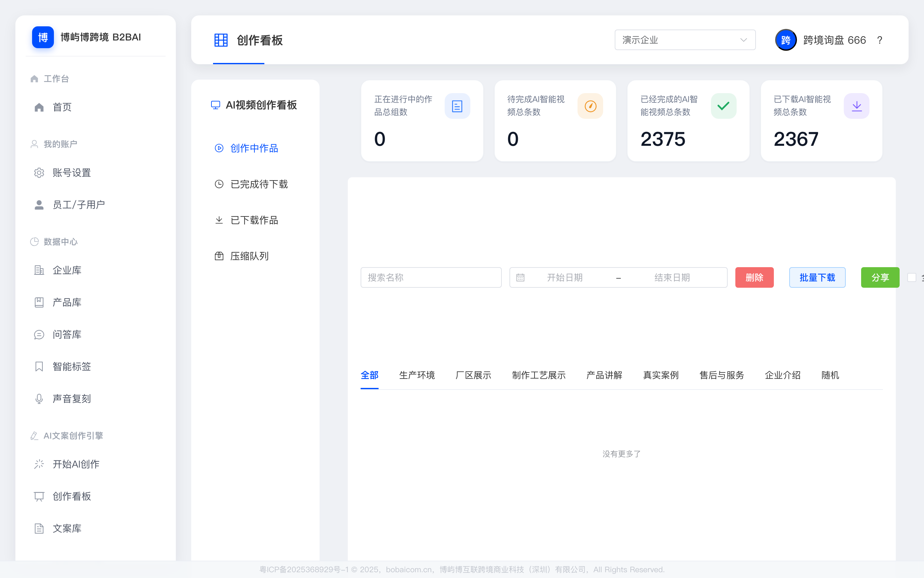Click the document icon for 文案库

coord(39,528)
